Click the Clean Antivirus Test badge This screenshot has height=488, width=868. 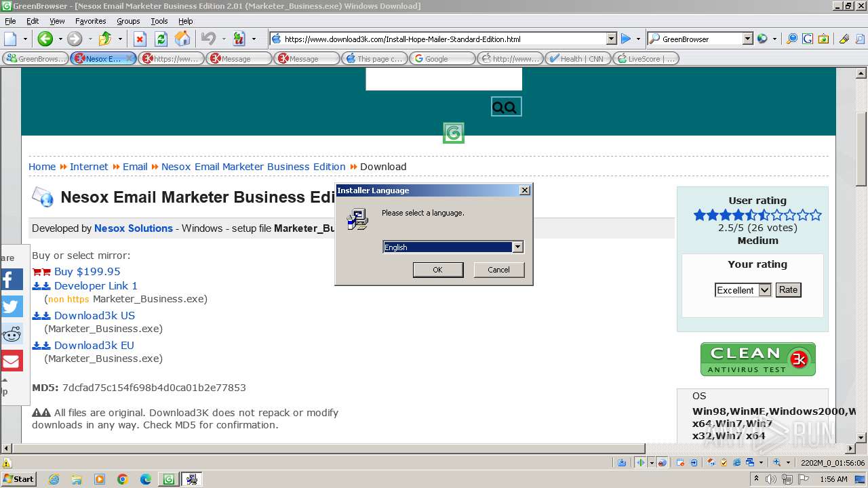click(x=757, y=359)
